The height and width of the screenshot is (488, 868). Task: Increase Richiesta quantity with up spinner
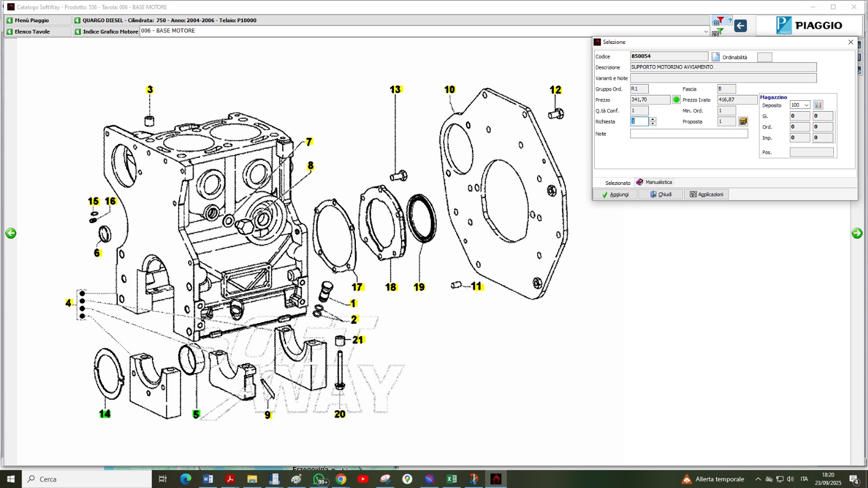[653, 119]
